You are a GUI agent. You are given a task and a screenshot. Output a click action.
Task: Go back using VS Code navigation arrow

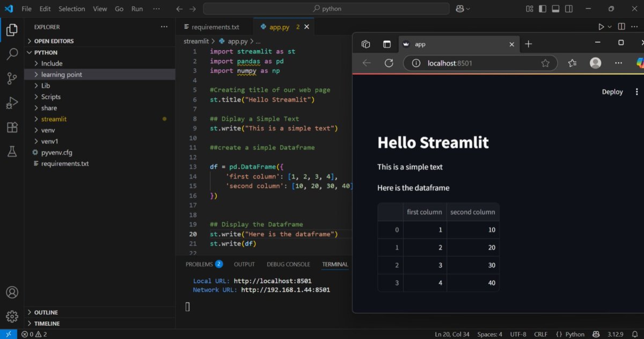(180, 9)
